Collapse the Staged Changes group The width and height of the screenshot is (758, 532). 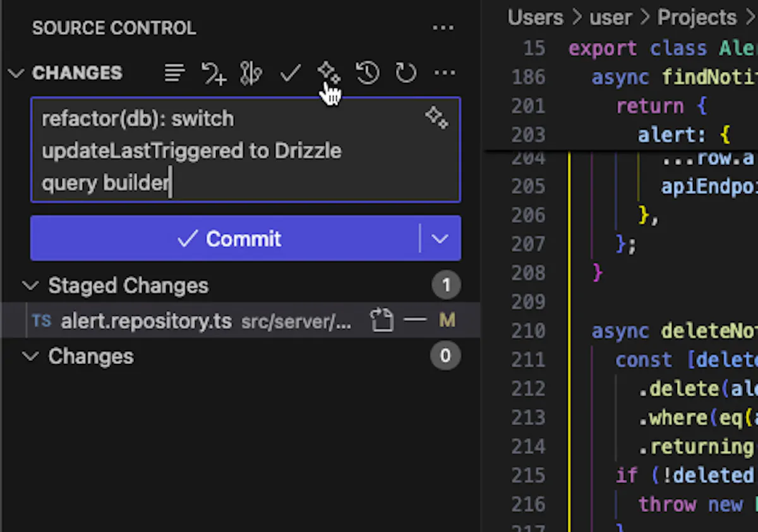[30, 286]
